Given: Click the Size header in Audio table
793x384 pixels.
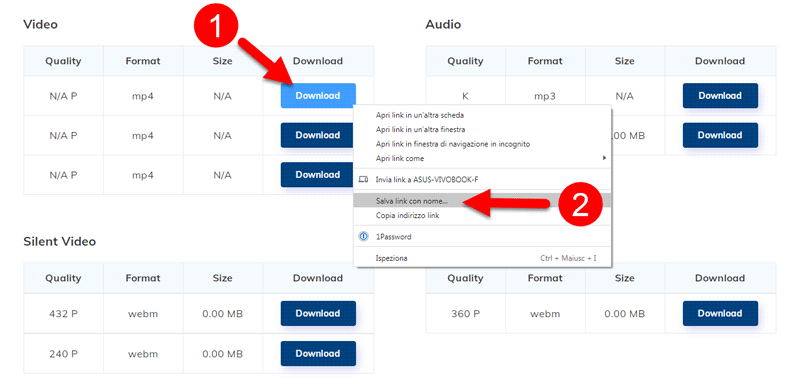Looking at the screenshot, I should click(x=625, y=61).
